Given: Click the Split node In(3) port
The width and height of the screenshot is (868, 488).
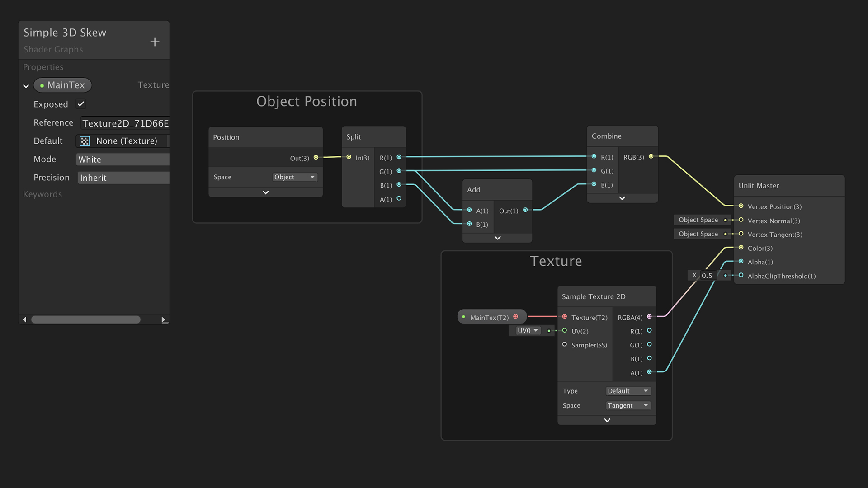Looking at the screenshot, I should (x=349, y=157).
